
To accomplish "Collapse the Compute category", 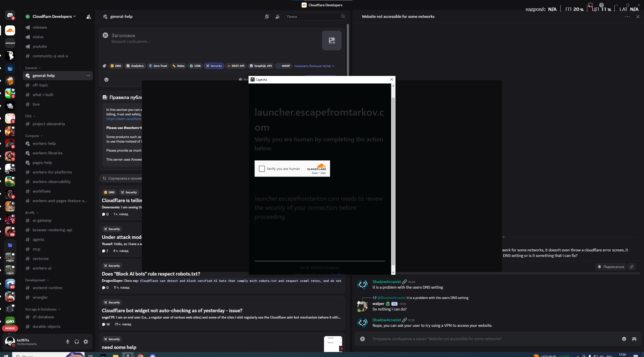I will pos(34,136).
